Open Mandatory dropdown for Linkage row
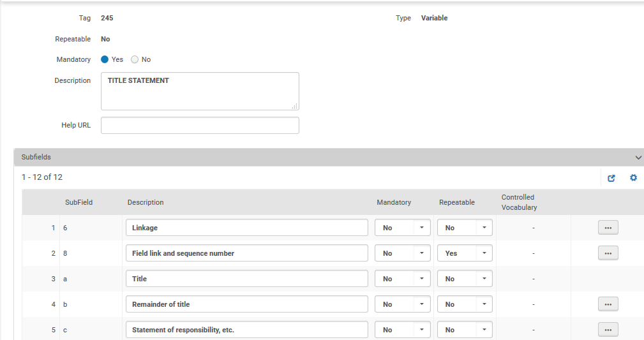This screenshot has width=644, height=340. [402, 228]
